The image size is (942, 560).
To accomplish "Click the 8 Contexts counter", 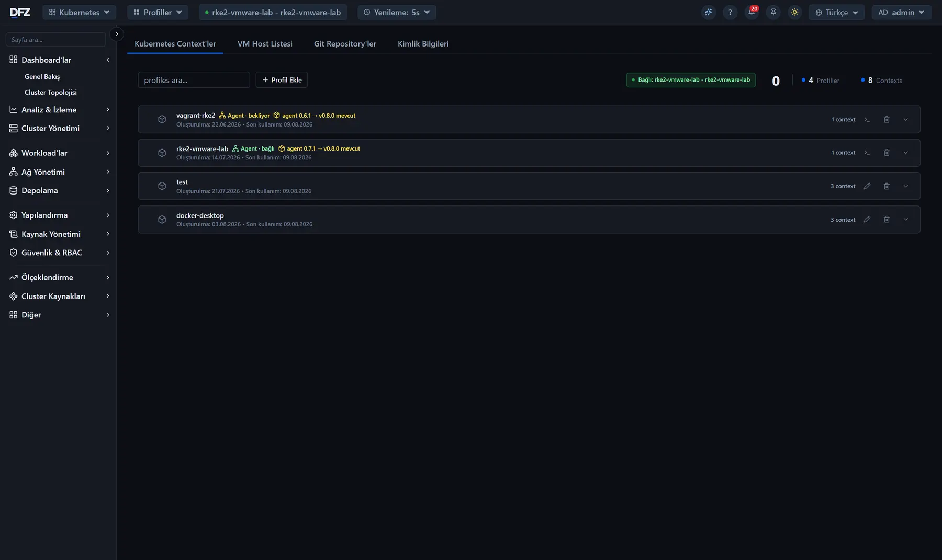I will (881, 81).
